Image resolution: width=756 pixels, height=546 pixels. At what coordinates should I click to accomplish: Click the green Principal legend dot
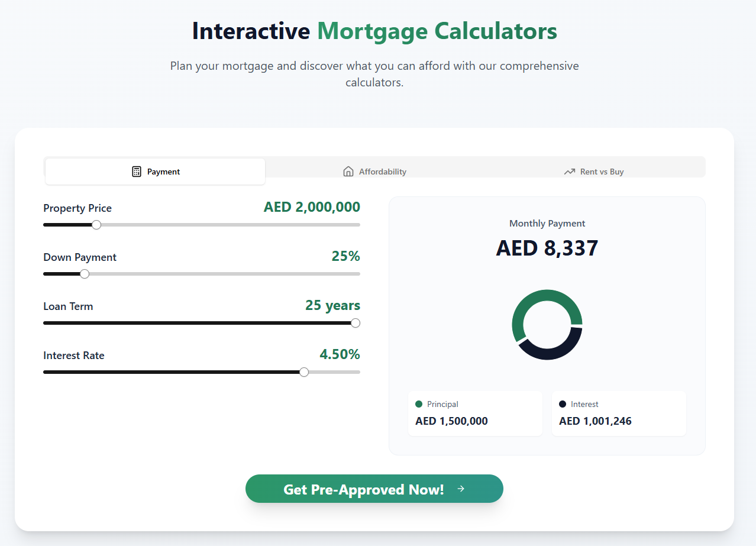tap(419, 404)
